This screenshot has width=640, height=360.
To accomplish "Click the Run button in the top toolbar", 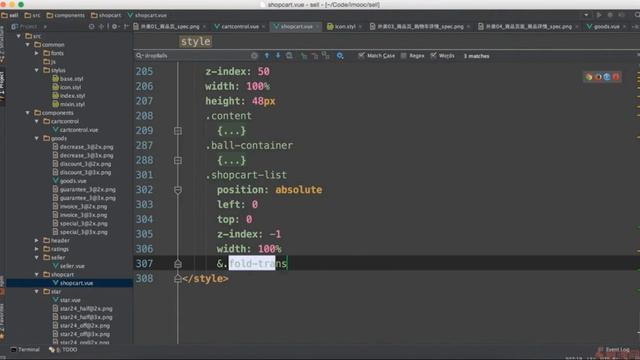I will [599, 15].
